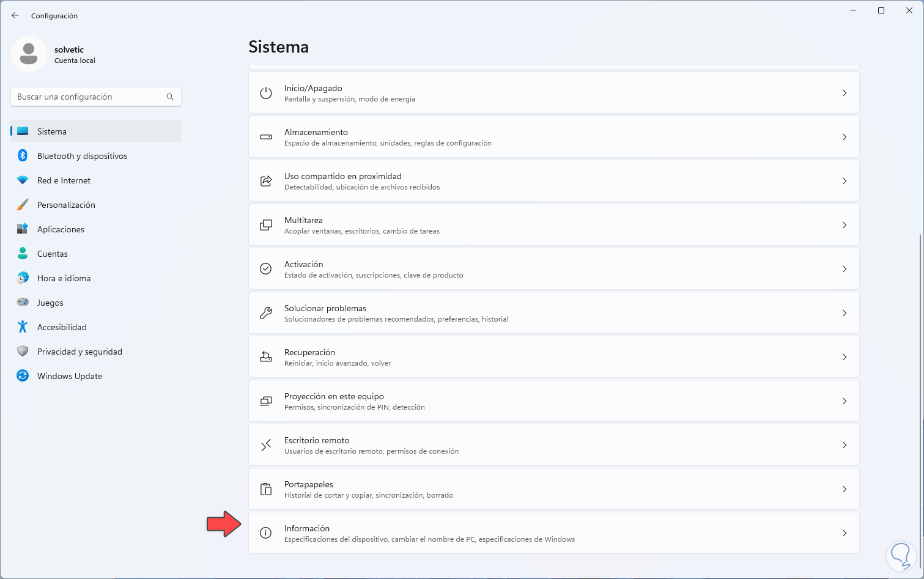Click the power icon for Inicio/Apagado

pyautogui.click(x=266, y=93)
